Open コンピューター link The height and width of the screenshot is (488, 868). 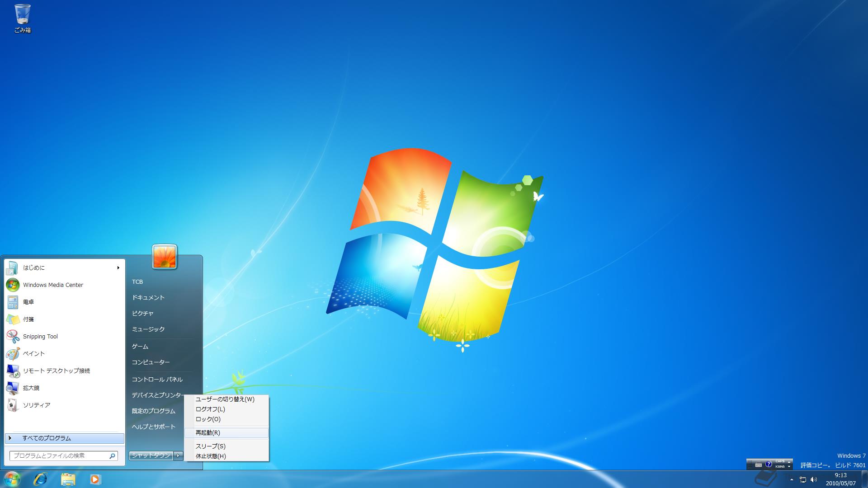pyautogui.click(x=151, y=362)
